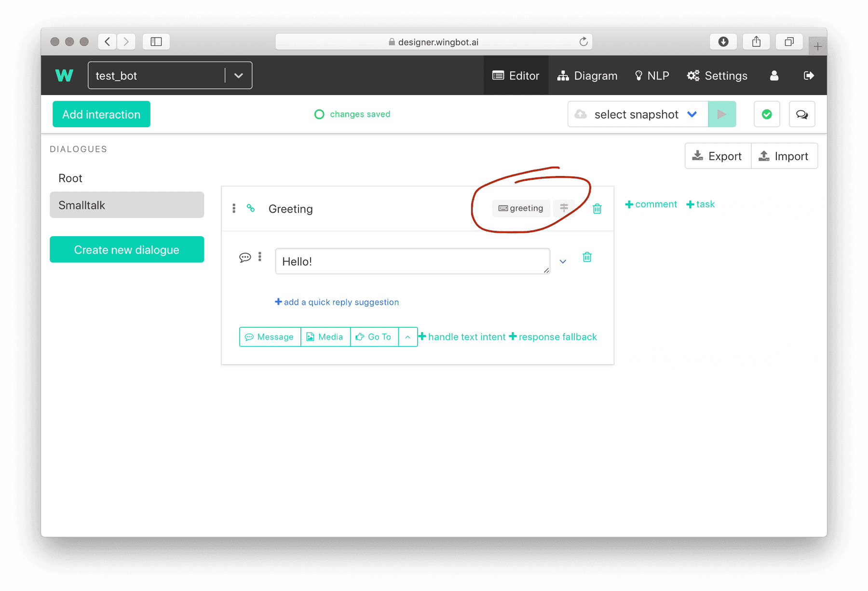868x591 pixels.
Task: Click the Add interaction button
Action: pos(101,114)
